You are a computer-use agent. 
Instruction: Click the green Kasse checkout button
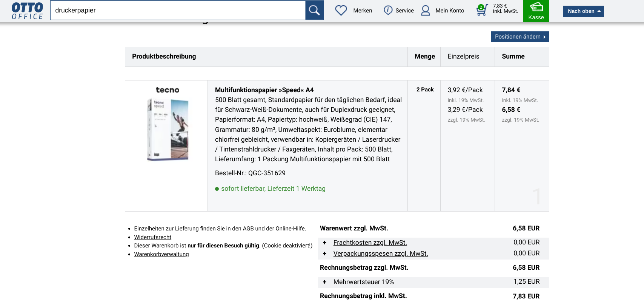536,11
